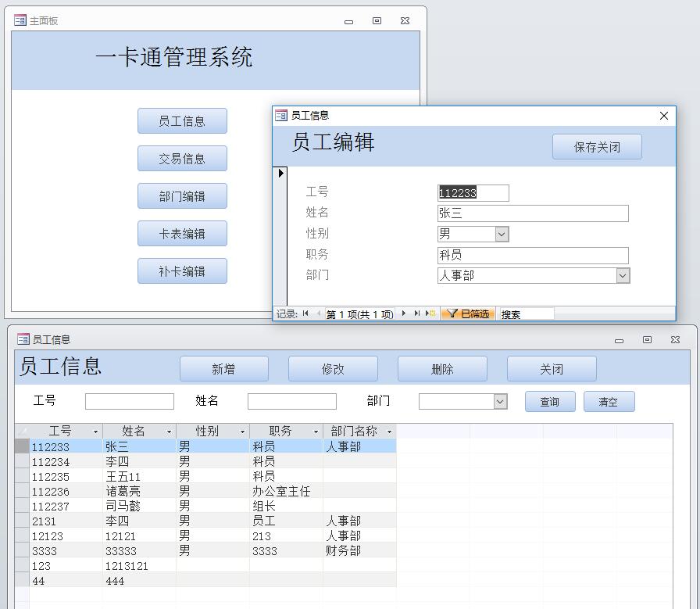The image size is (700, 609).
Task: Expand the 性别 dropdown in edit dialog
Action: click(x=502, y=234)
